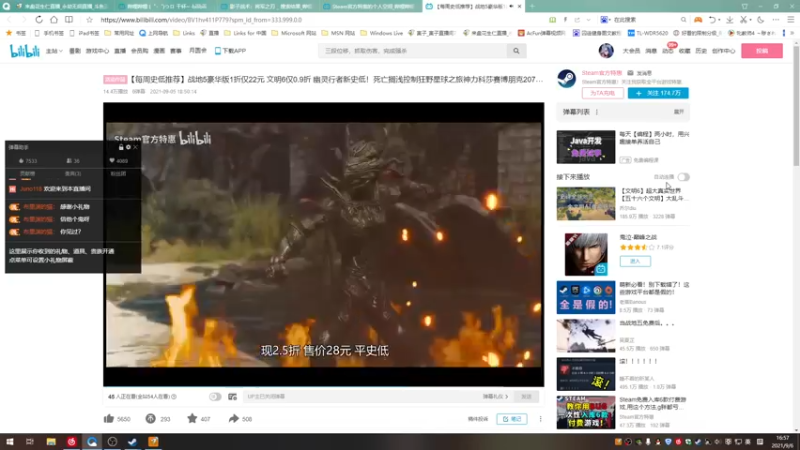The width and height of the screenshot is (800, 450).
Task: Expand the 主站 dropdown in bilibili header
Action: (54, 51)
